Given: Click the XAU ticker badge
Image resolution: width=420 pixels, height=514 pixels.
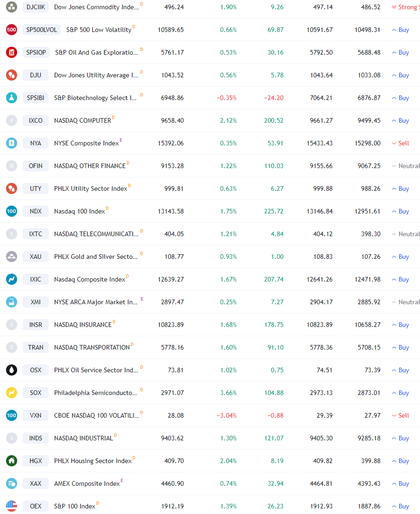Looking at the screenshot, I should click(36, 257).
